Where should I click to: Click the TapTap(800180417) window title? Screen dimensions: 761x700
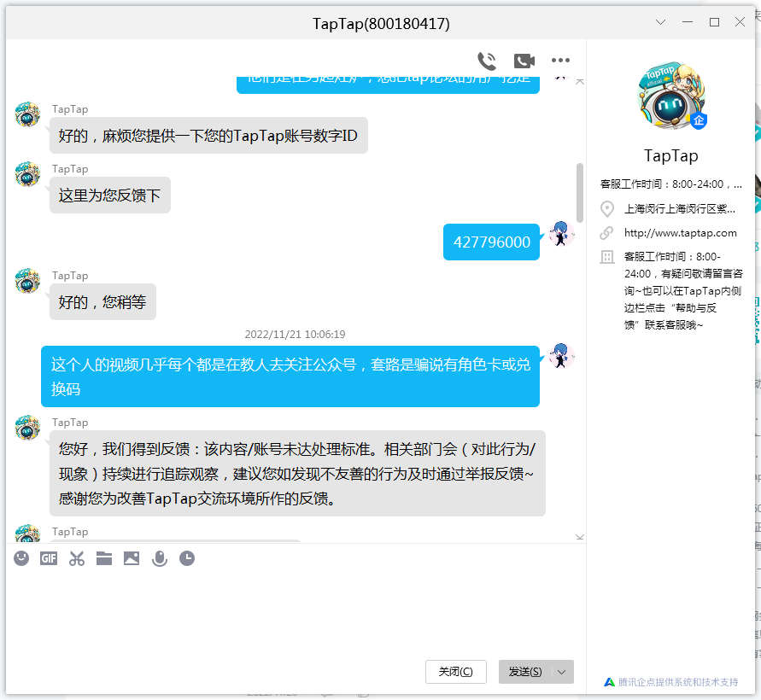(x=381, y=23)
